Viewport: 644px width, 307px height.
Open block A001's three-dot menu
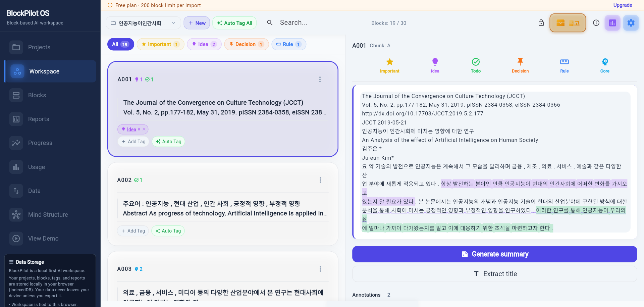(x=320, y=79)
